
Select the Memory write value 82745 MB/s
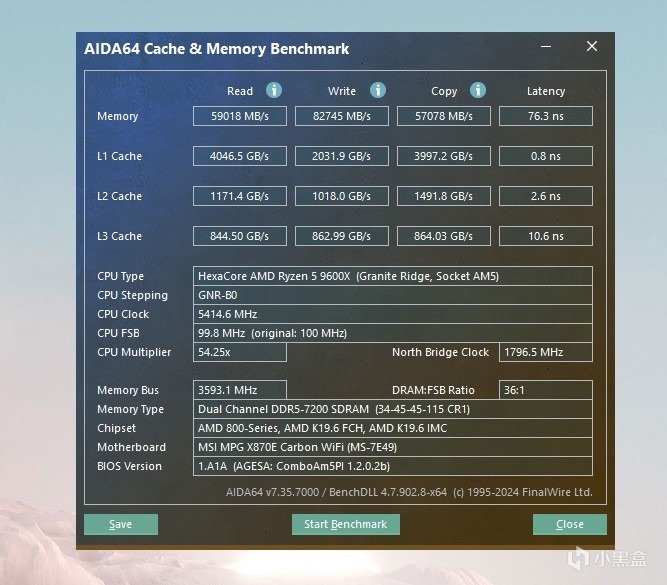pyautogui.click(x=342, y=116)
